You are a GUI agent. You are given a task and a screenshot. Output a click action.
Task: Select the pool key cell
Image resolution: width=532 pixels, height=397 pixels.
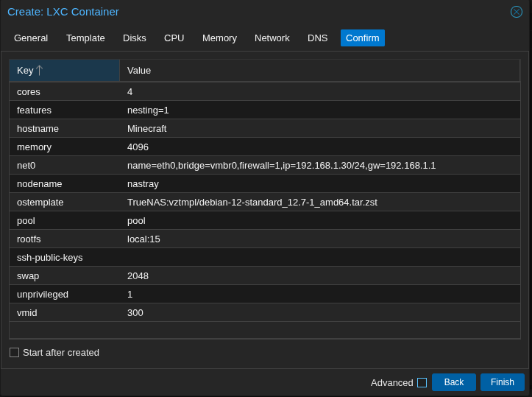coord(26,221)
